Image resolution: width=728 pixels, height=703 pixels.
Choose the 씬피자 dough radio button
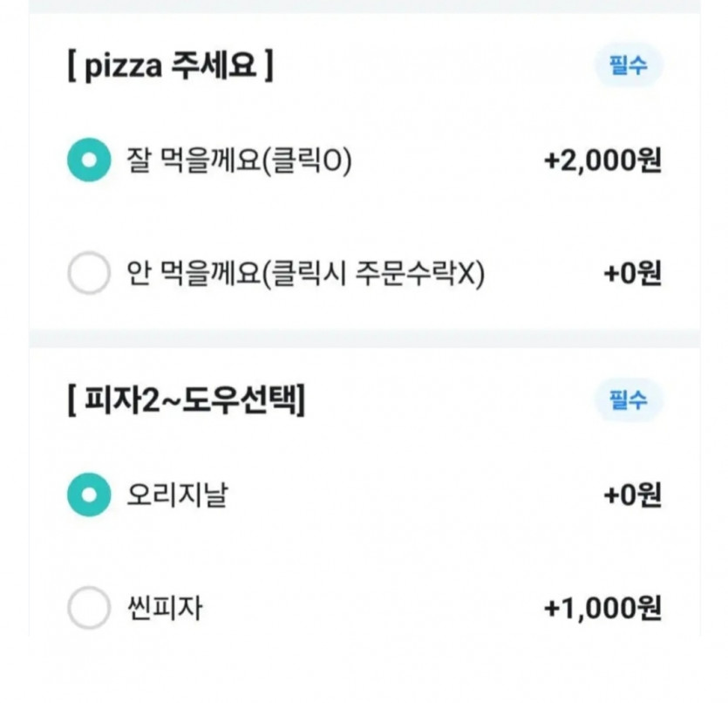[x=89, y=607]
